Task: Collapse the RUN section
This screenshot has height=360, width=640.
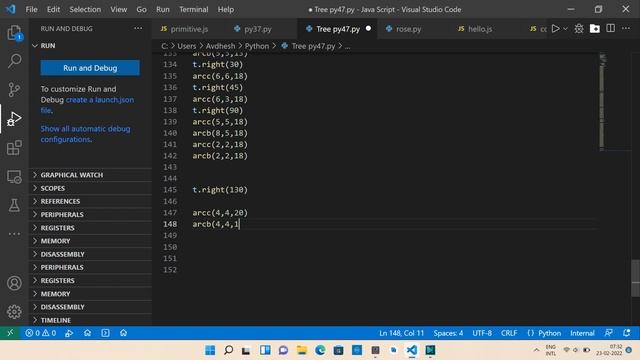Action: click(x=90, y=46)
